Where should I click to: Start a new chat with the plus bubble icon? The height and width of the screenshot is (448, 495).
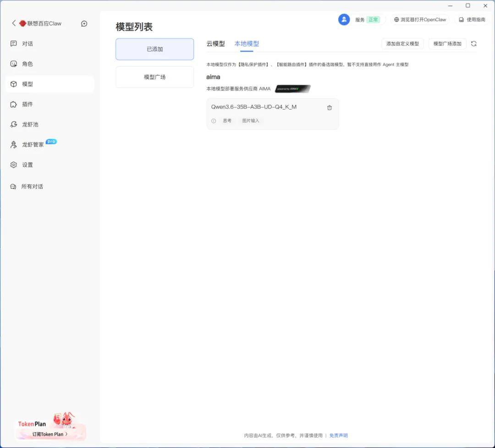(84, 24)
